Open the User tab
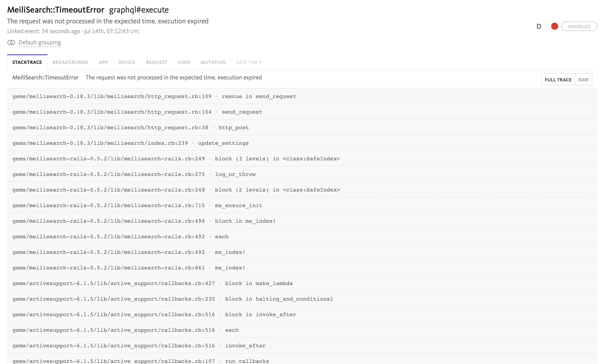 click(x=184, y=62)
